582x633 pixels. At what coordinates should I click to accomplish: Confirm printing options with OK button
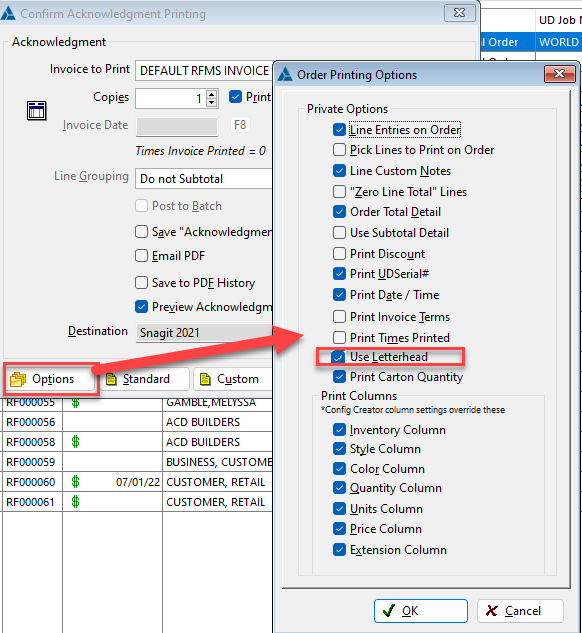[x=421, y=611]
